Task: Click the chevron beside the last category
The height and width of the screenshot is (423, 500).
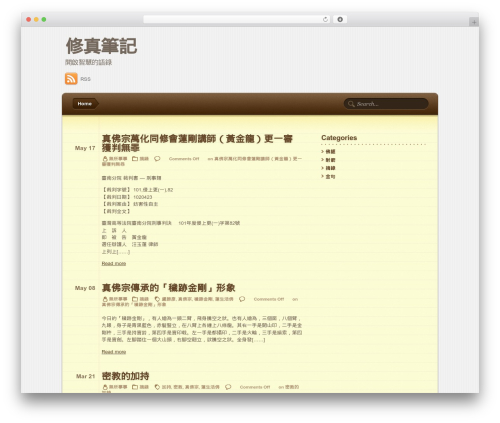Action: point(323,176)
